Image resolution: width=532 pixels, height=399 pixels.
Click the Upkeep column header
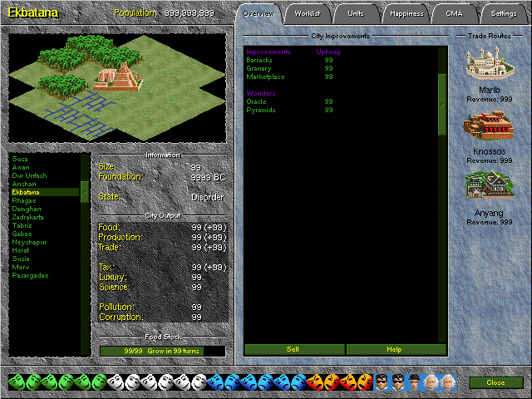(328, 52)
